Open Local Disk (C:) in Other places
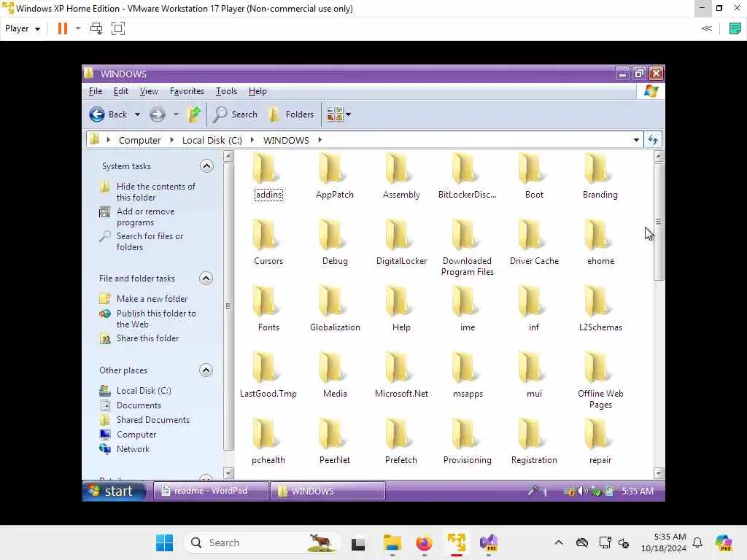This screenshot has height=560, width=747. click(x=144, y=391)
